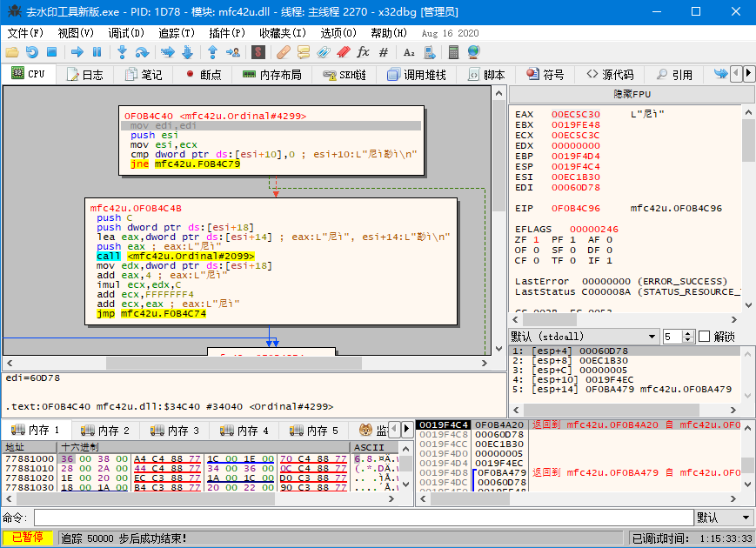Open the 追踪(T) menu
The width and height of the screenshot is (756, 548).
click(176, 33)
